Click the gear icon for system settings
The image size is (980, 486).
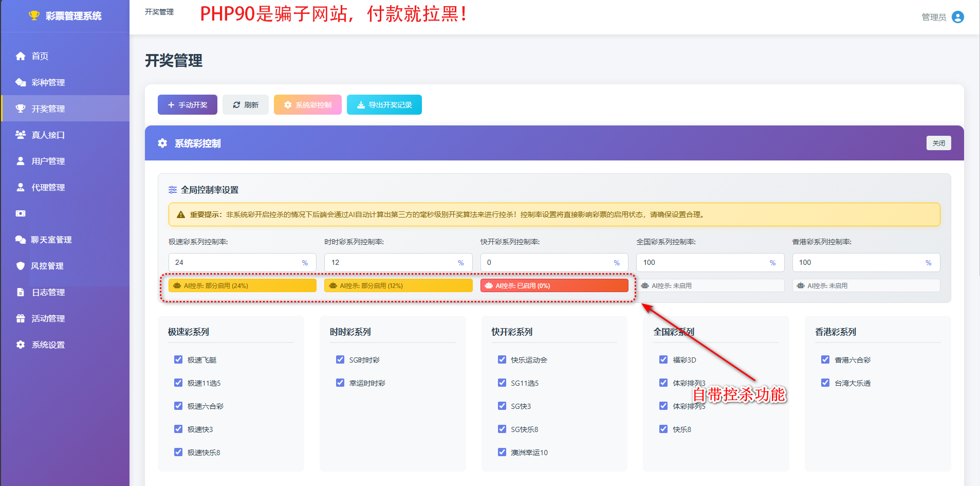[x=21, y=345]
